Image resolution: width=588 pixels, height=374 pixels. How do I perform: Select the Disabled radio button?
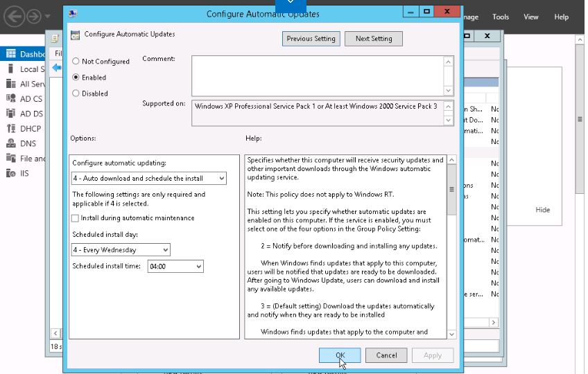point(76,93)
